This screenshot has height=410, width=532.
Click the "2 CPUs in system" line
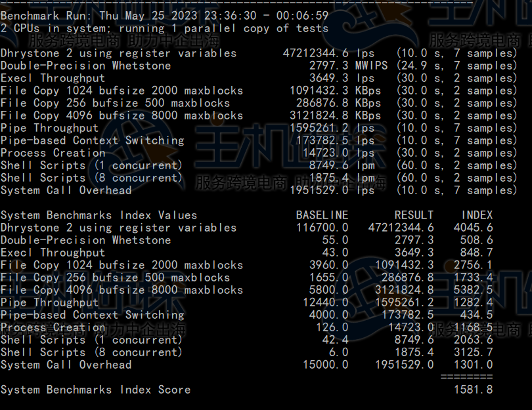coord(164,28)
